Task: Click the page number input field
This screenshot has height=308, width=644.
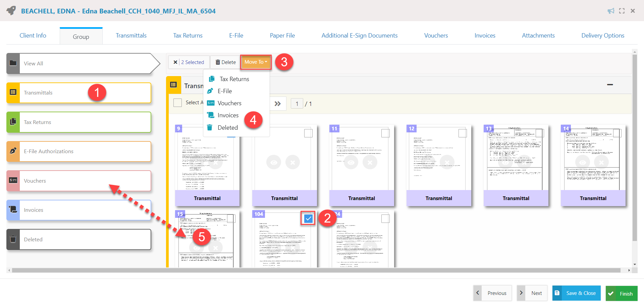Action: tap(297, 104)
